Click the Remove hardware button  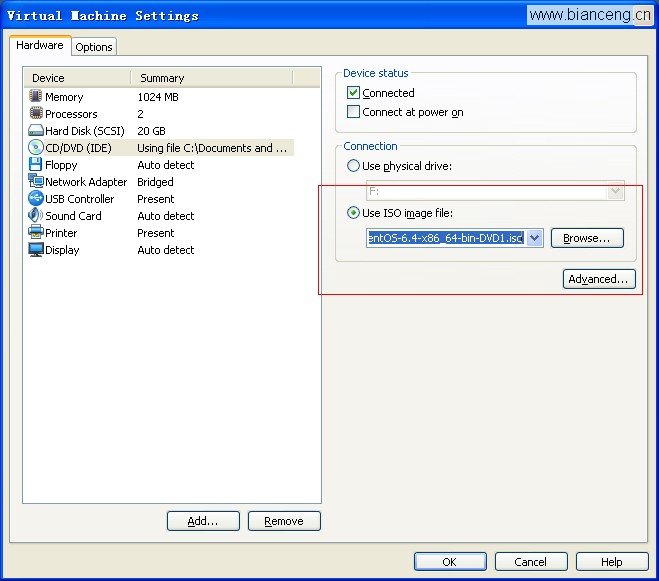click(284, 521)
